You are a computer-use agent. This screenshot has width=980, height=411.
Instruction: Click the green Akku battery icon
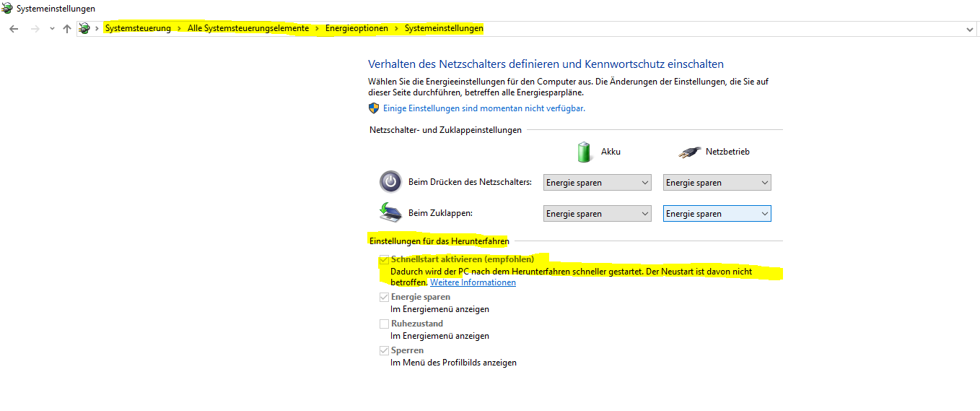point(585,152)
